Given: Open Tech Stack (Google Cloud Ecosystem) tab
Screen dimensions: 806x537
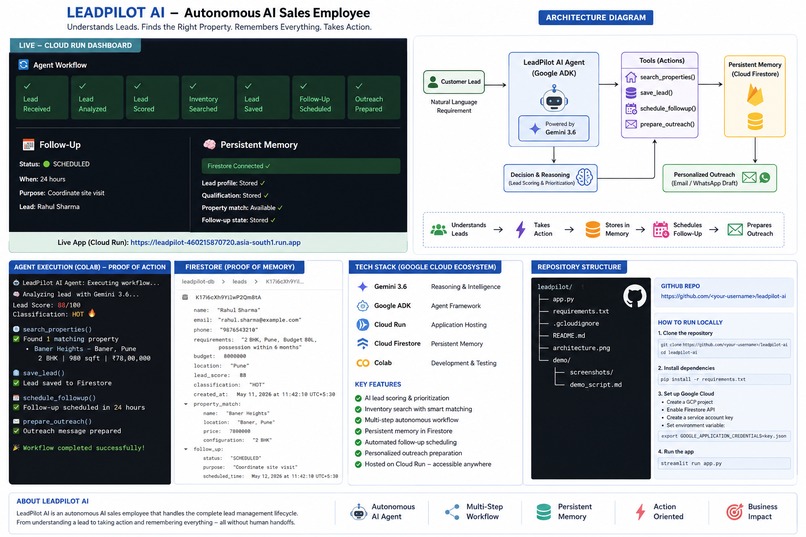Looking at the screenshot, I should point(425,267).
